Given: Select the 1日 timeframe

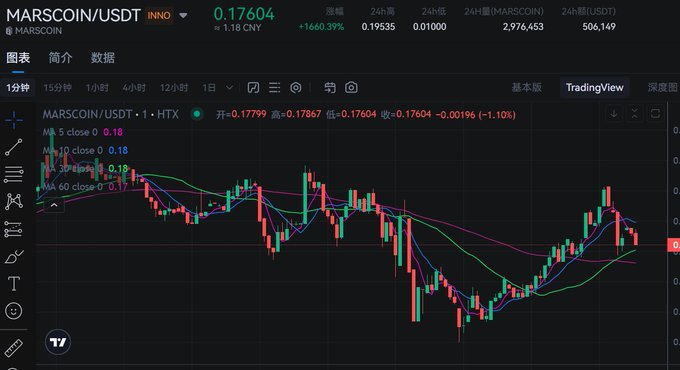Looking at the screenshot, I should click(209, 88).
